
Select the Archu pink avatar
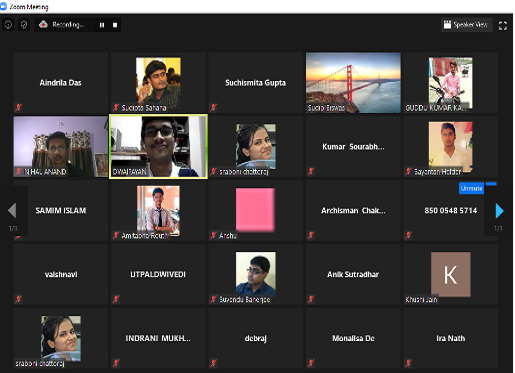255,210
